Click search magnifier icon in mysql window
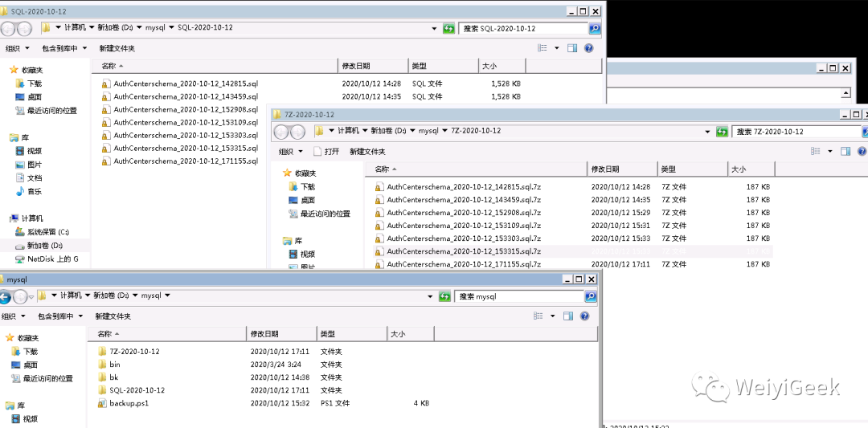This screenshot has width=868, height=428. (591, 297)
